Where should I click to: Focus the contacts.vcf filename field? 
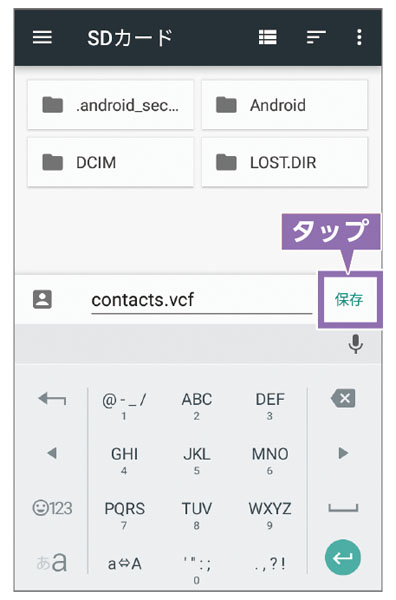pyautogui.click(x=201, y=300)
